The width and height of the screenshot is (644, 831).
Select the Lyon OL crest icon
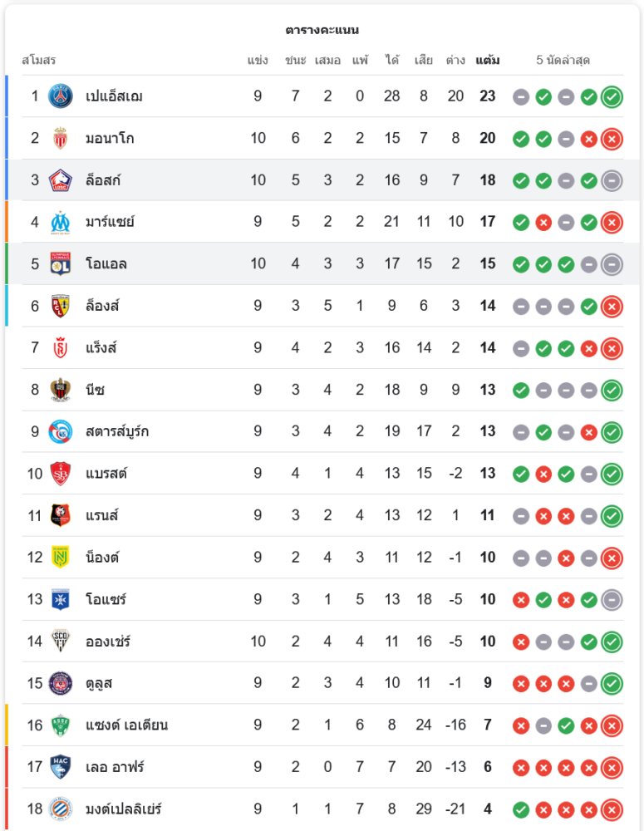(61, 264)
